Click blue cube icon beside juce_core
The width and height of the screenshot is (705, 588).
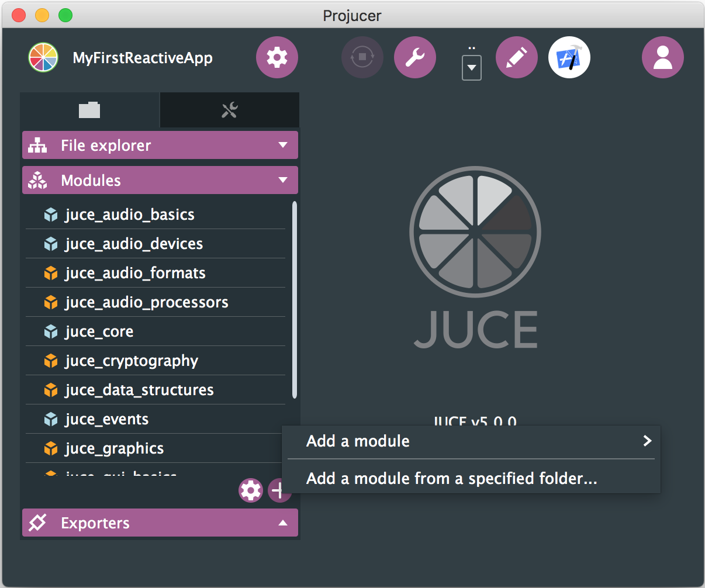click(x=51, y=331)
